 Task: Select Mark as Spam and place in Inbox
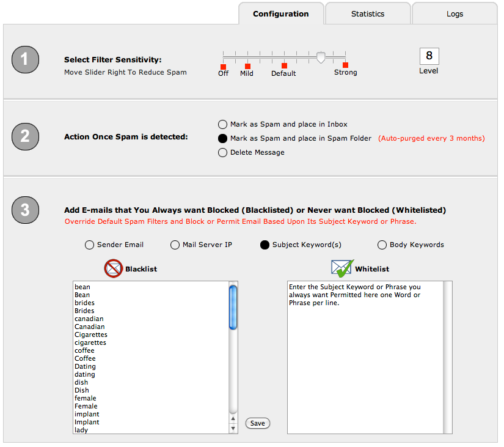(x=223, y=124)
